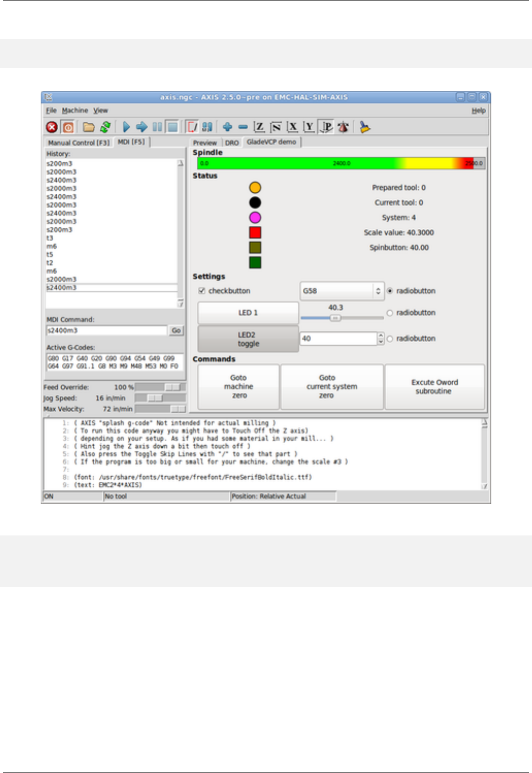Screen dimensions: 532x773
Task: Click inside the spinbutton field showing 40
Action: 338,339
